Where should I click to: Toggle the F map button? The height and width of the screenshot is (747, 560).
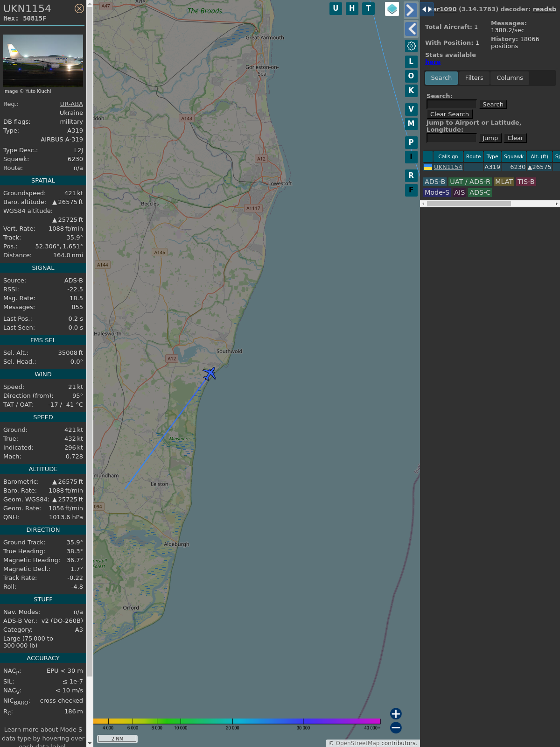(x=411, y=190)
